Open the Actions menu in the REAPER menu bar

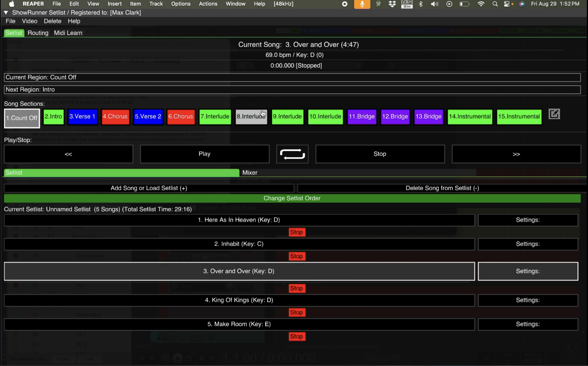coord(208,4)
